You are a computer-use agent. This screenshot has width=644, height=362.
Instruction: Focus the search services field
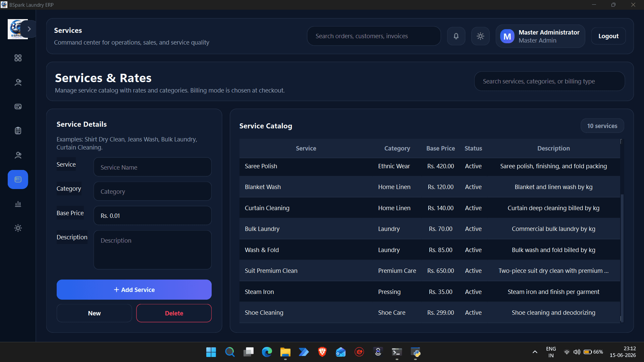[x=549, y=81]
